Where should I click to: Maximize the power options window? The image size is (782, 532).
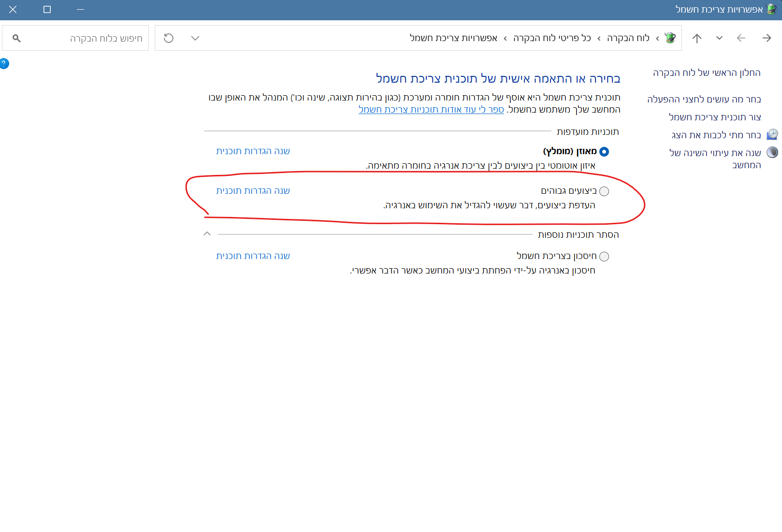coord(47,10)
